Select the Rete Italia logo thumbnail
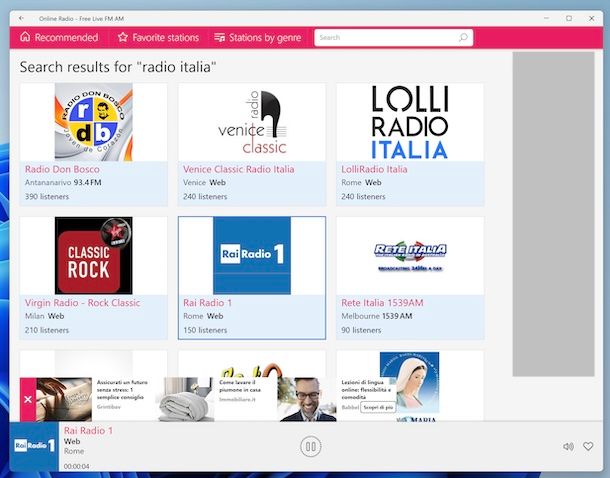610x478 pixels. coord(410,256)
